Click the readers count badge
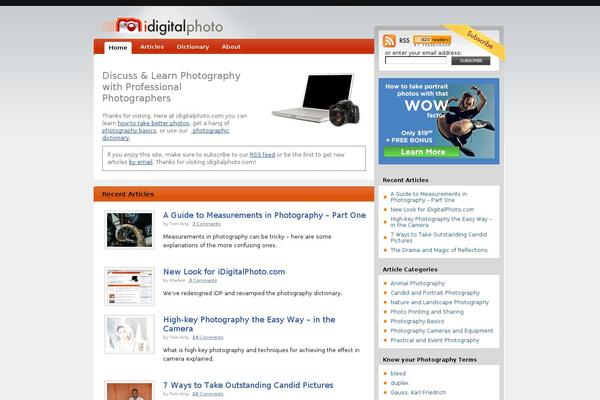The image size is (600, 400). 432,40
